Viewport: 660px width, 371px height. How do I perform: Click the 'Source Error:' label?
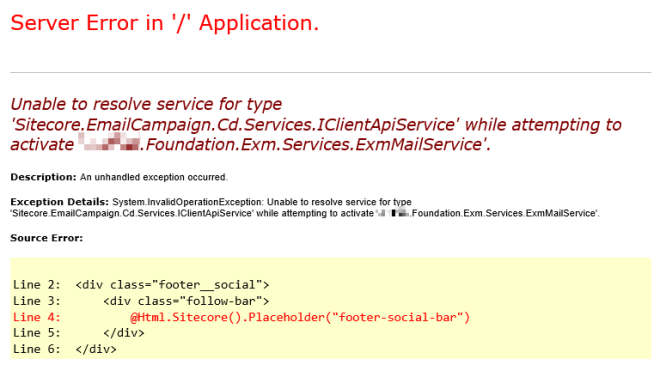(46, 238)
